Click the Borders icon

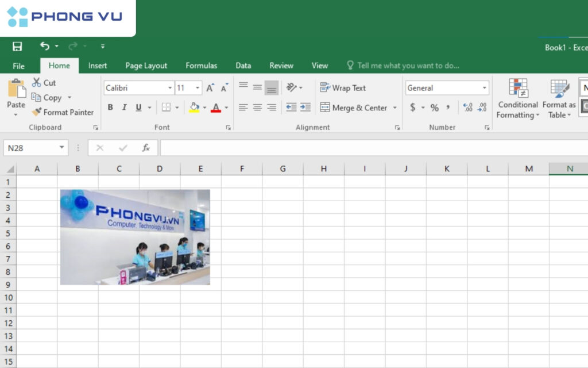[x=166, y=108]
